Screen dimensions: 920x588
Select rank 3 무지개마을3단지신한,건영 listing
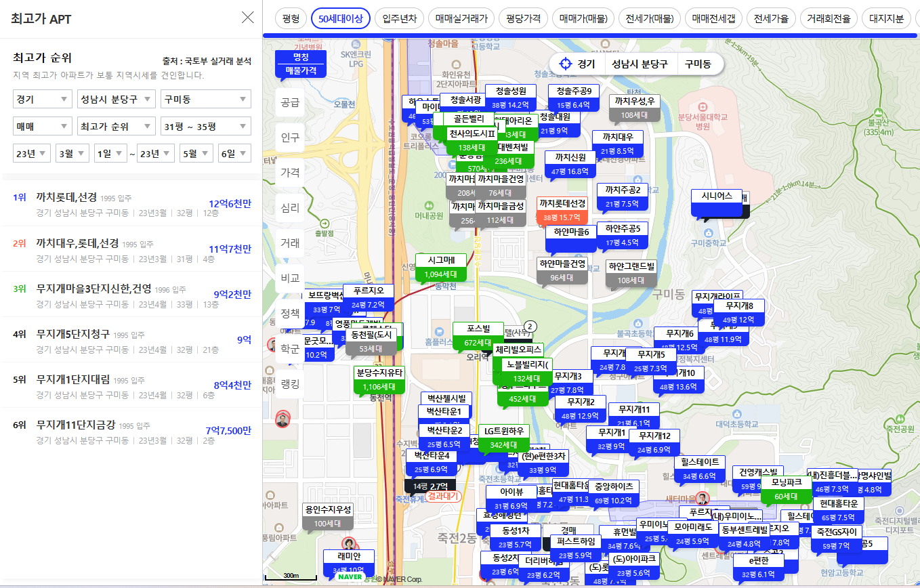point(132,294)
